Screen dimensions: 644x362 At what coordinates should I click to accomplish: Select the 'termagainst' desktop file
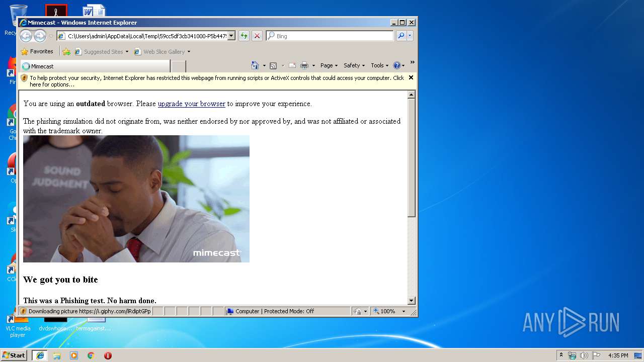click(x=94, y=324)
